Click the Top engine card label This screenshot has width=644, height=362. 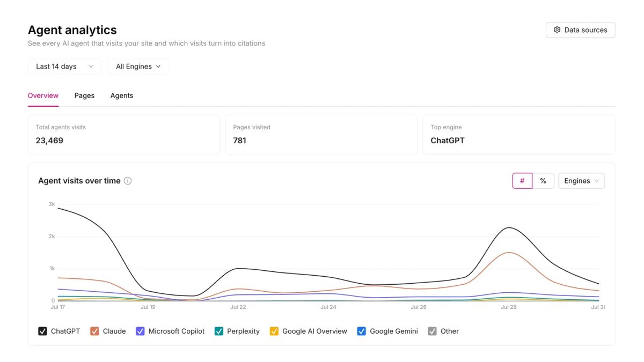click(446, 127)
